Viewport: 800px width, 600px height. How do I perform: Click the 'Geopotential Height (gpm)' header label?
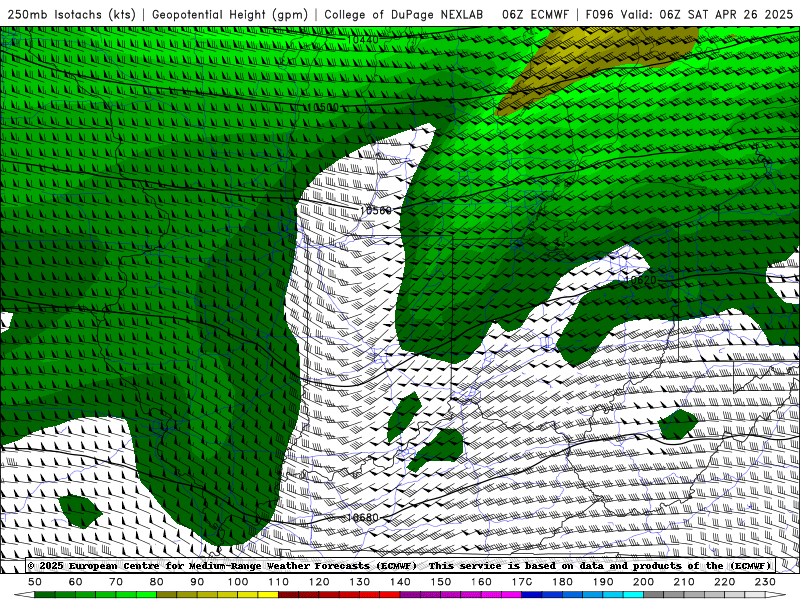click(230, 14)
